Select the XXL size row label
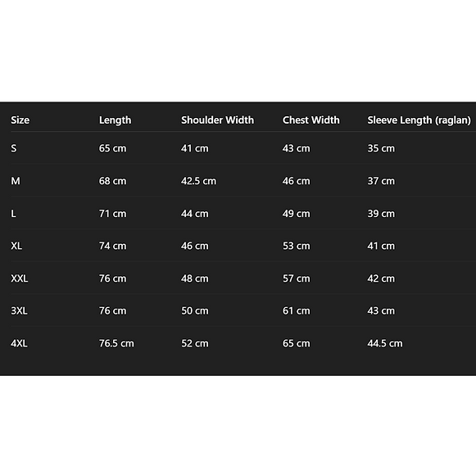Image resolution: width=476 pixels, height=475 pixels. (x=20, y=278)
